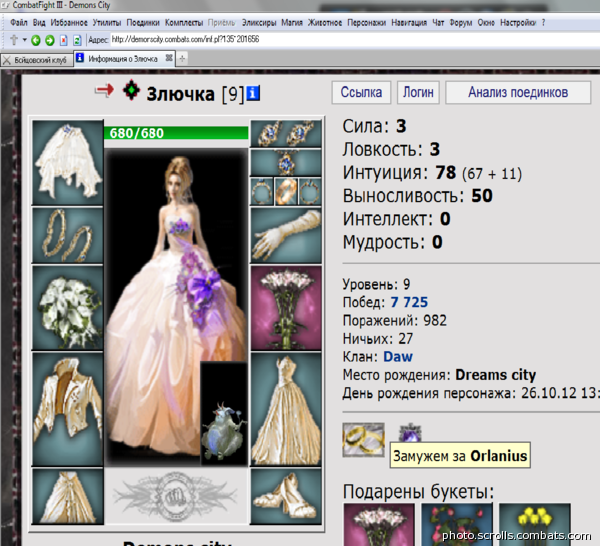This screenshot has width=600, height=546.
Task: Click the bottom-left skirt item slot
Action: (68, 496)
